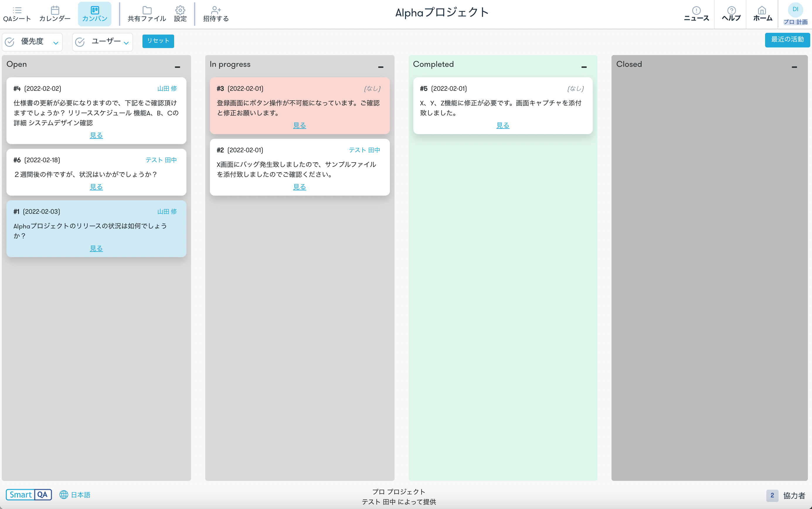This screenshot has height=509, width=812.
Task: Open 設定 gear settings
Action: pos(180,14)
